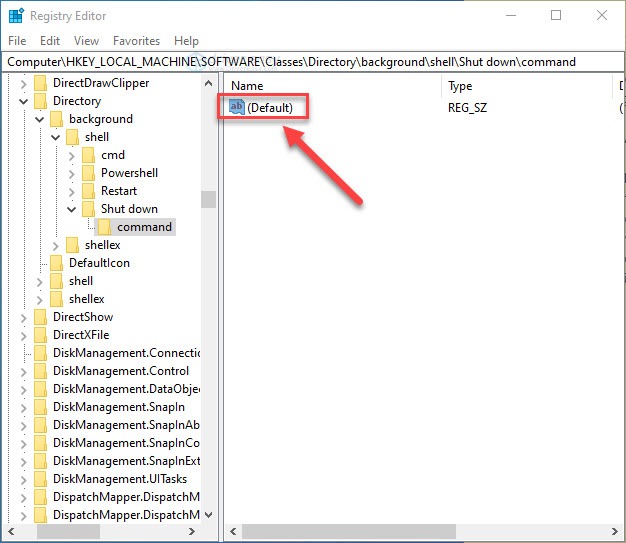This screenshot has width=626, height=543.
Task: Click the background folder icon
Action: click(57, 119)
